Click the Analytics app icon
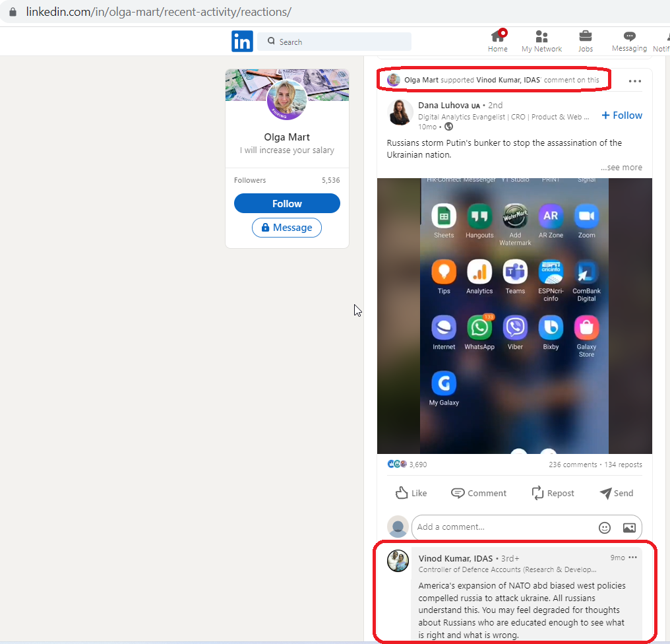 [479, 272]
